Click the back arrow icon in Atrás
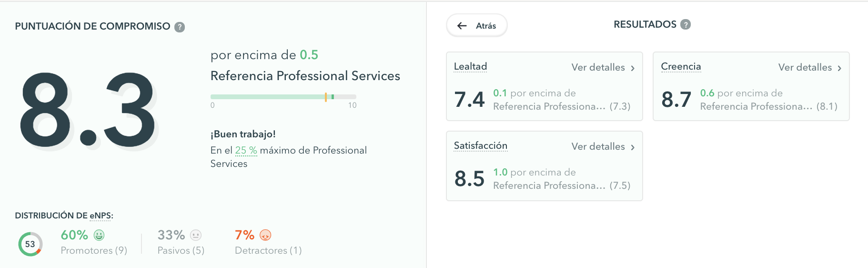This screenshot has height=268, width=868. click(x=462, y=26)
